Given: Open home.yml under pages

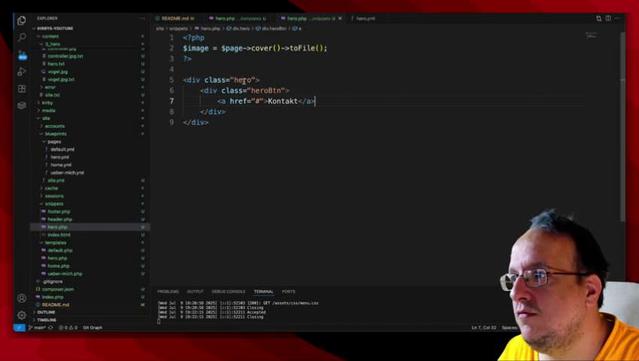Looking at the screenshot, I should click(61, 165).
